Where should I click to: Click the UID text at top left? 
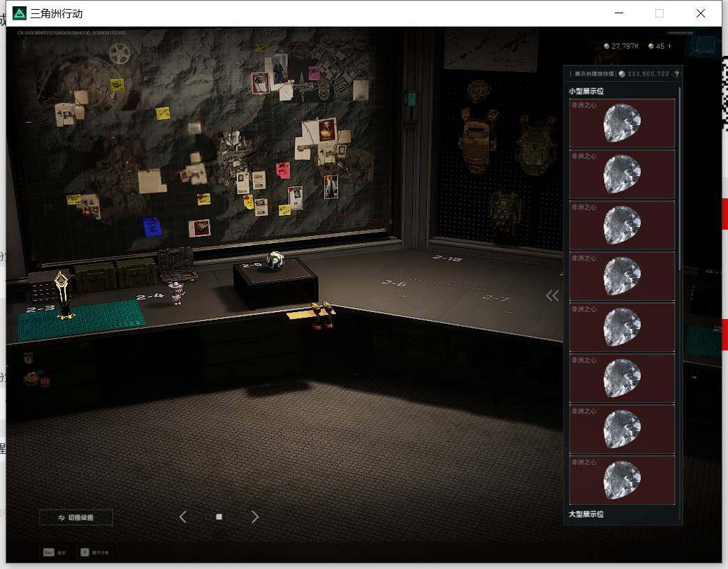pos(71,33)
